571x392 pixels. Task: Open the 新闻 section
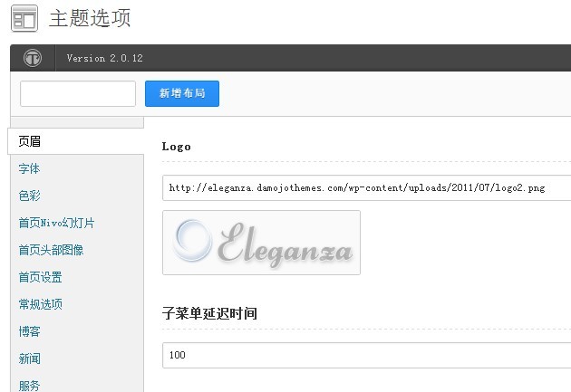click(29, 359)
